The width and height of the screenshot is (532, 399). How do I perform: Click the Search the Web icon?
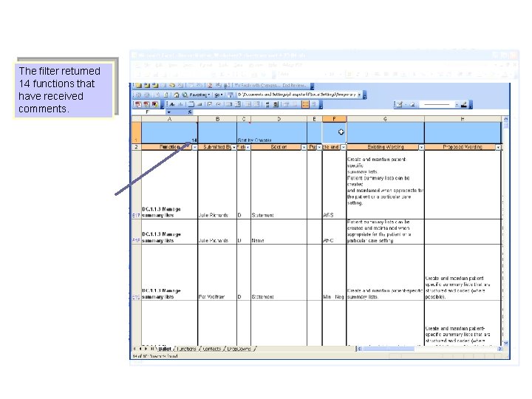click(185, 95)
